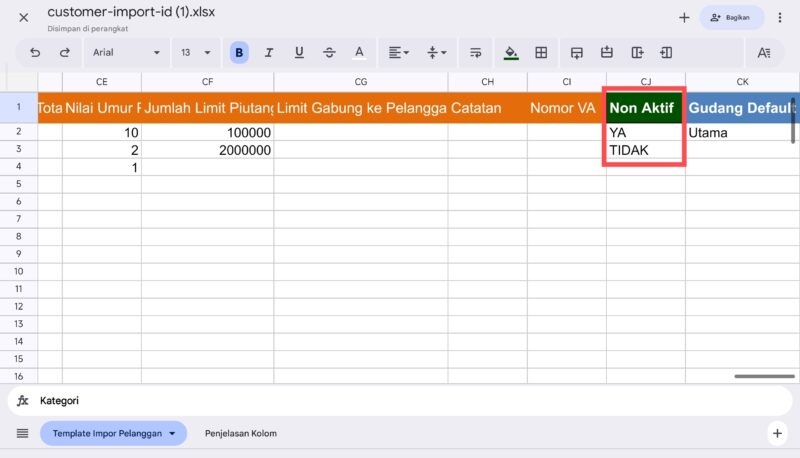Click the text wrapping icon
This screenshot has height=458, width=800.
click(x=476, y=53)
